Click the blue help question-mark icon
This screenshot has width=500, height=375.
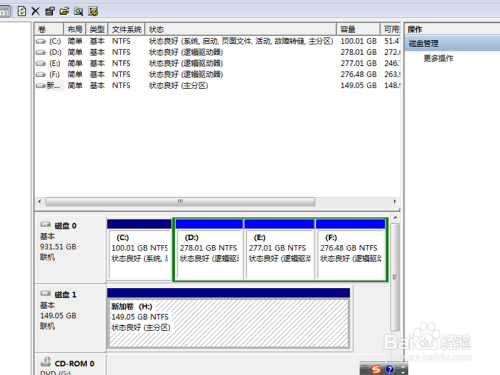pos(390,369)
